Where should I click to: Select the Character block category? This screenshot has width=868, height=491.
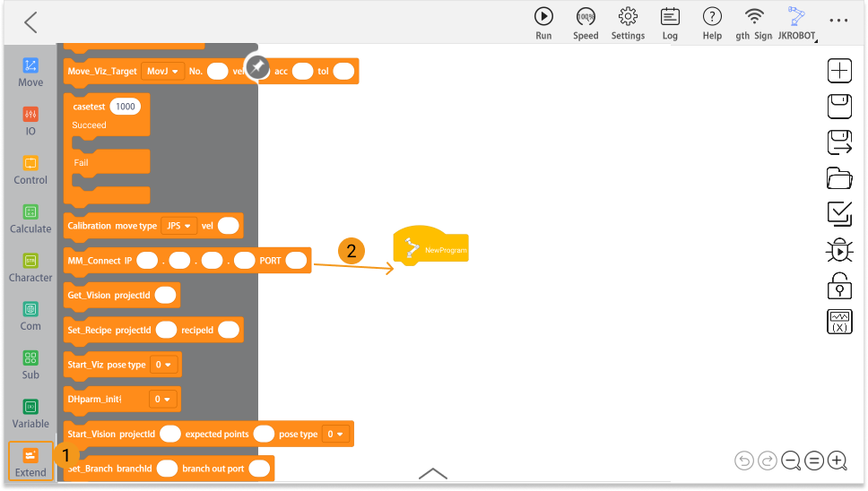coord(30,268)
